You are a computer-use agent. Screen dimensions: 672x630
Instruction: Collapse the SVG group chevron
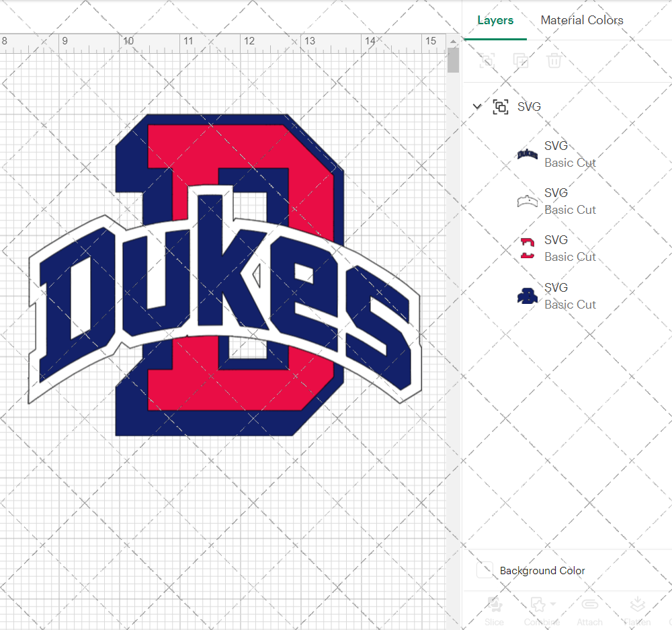477,106
